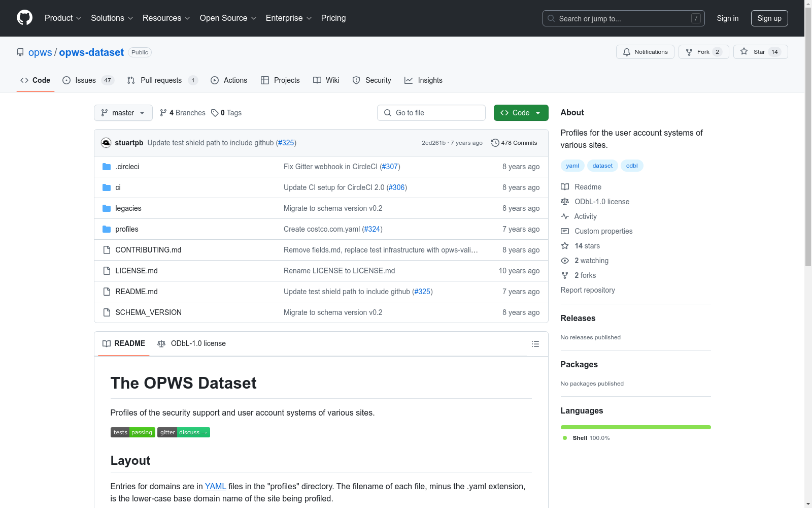Open pull request #324 link

pyautogui.click(x=373, y=229)
